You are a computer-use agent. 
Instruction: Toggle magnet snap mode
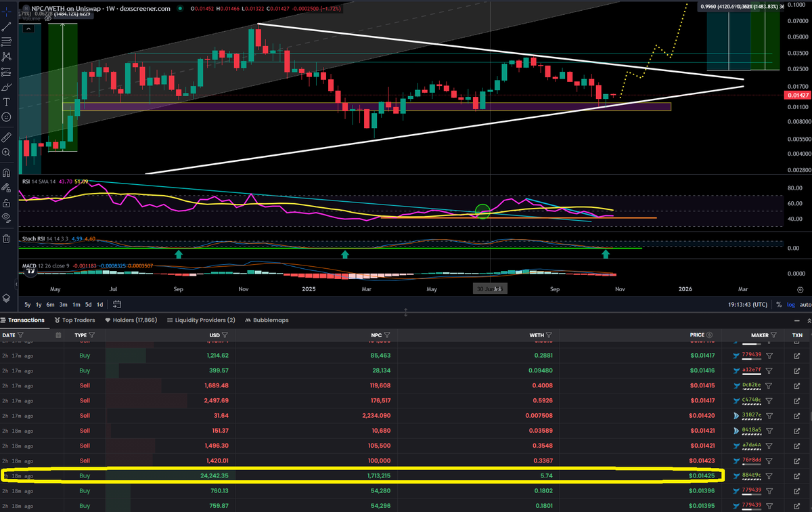(x=6, y=173)
